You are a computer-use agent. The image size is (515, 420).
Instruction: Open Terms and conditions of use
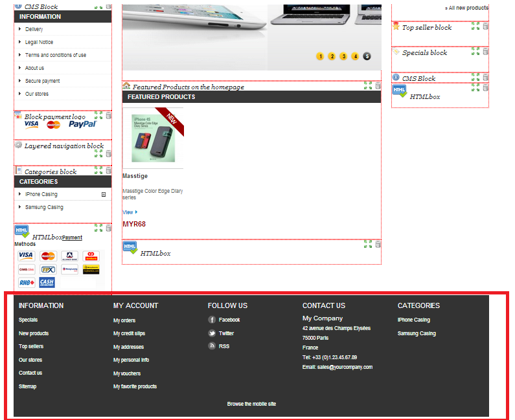point(56,55)
